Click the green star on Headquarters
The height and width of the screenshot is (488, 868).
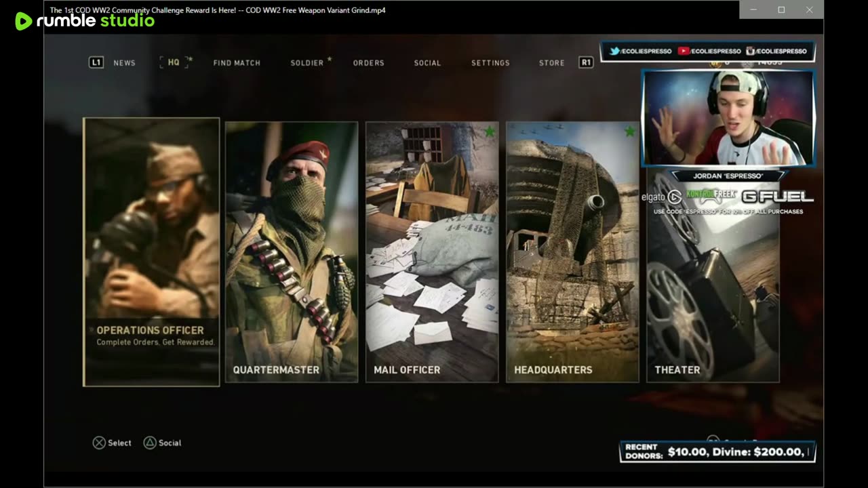[630, 131]
